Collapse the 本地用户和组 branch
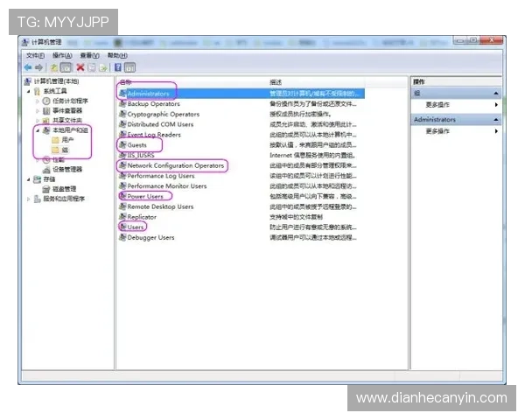The width and height of the screenshot is (525, 420). click(38, 130)
